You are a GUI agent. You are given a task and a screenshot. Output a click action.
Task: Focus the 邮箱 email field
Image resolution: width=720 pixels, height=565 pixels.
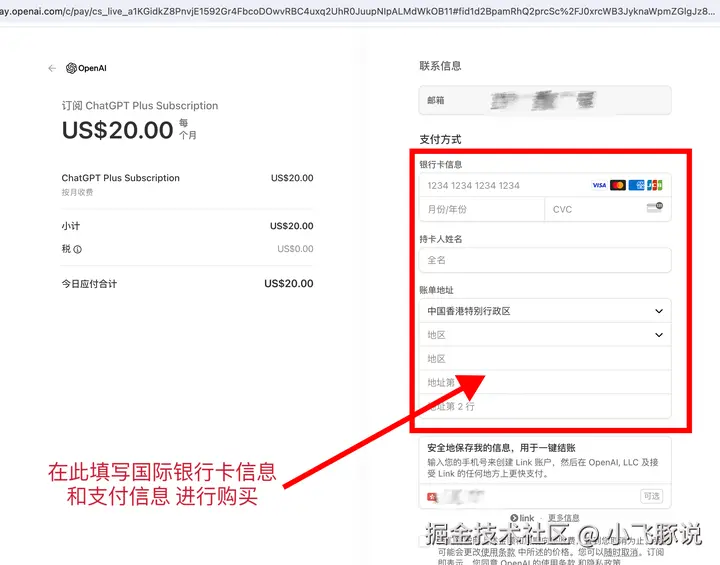coord(545,100)
